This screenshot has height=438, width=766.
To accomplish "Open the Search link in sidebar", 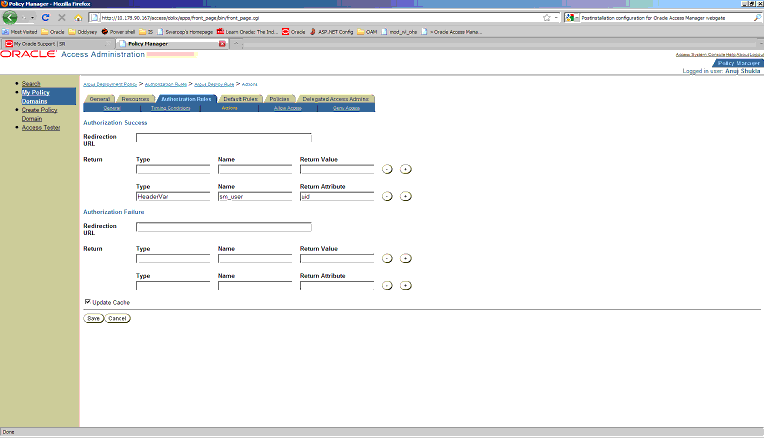I will coord(31,84).
